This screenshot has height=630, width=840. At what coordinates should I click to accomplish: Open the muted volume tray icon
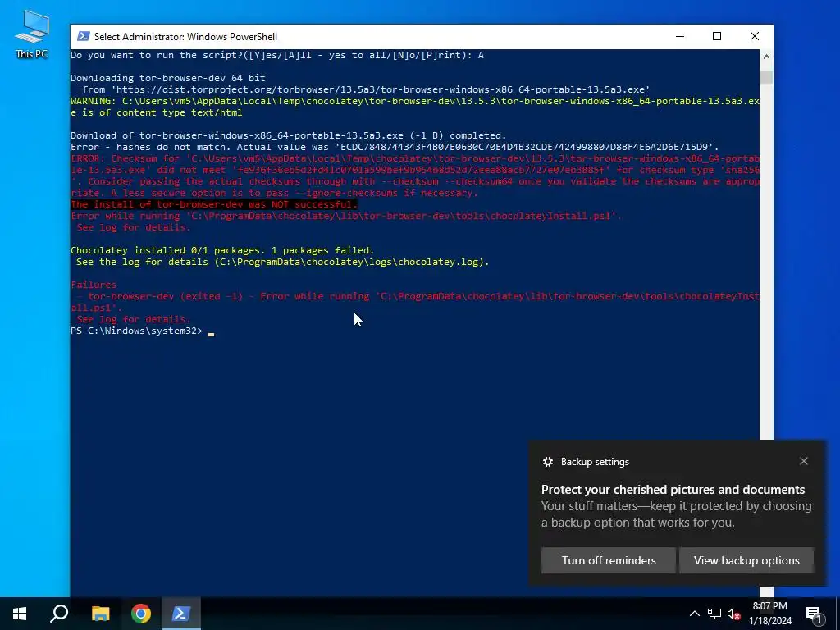point(733,614)
